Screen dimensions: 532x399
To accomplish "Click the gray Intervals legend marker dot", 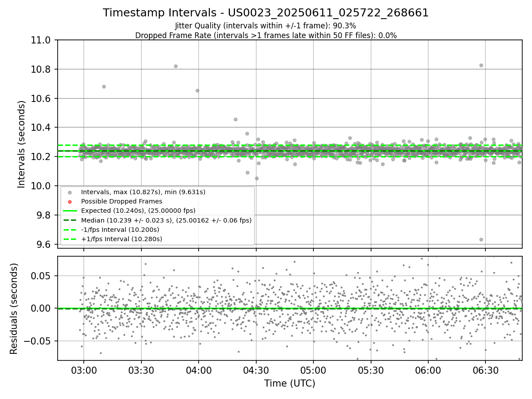I will tap(70, 192).
